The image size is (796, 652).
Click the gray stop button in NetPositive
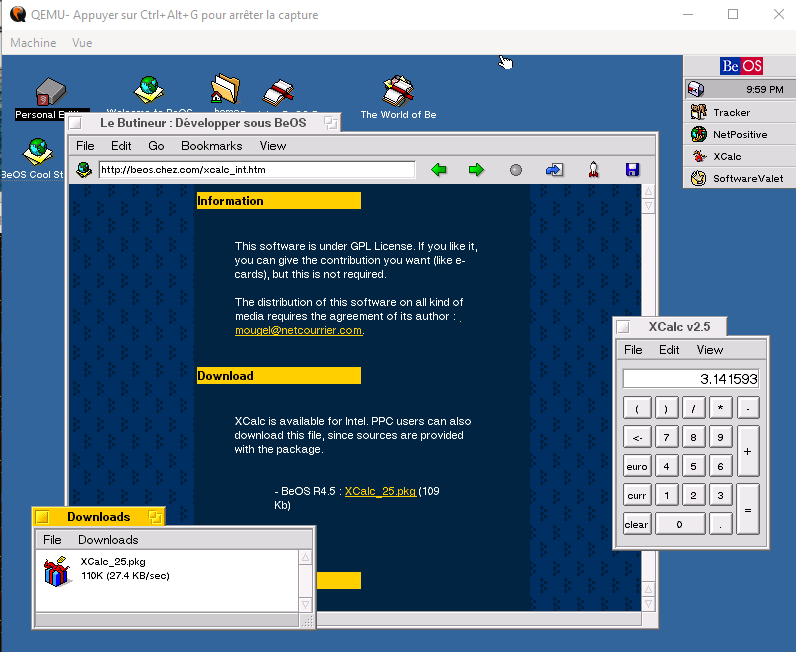tap(516, 170)
